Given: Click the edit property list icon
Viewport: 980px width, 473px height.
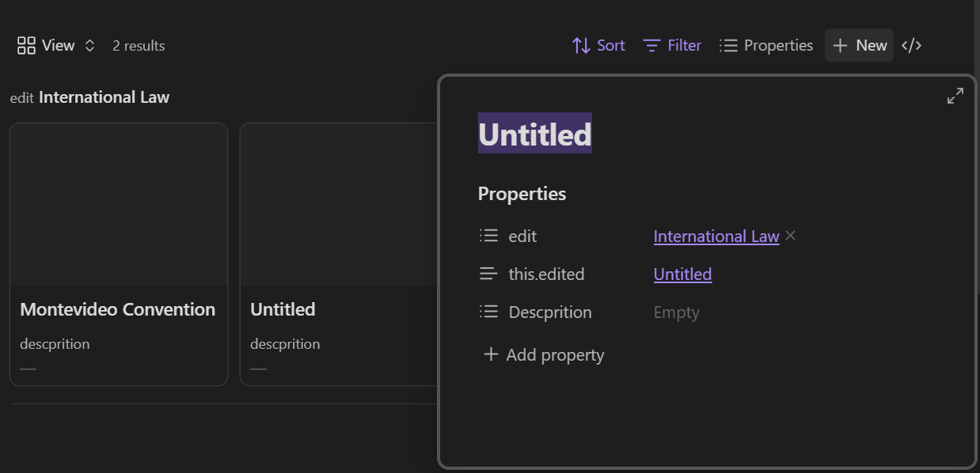Looking at the screenshot, I should click(488, 236).
